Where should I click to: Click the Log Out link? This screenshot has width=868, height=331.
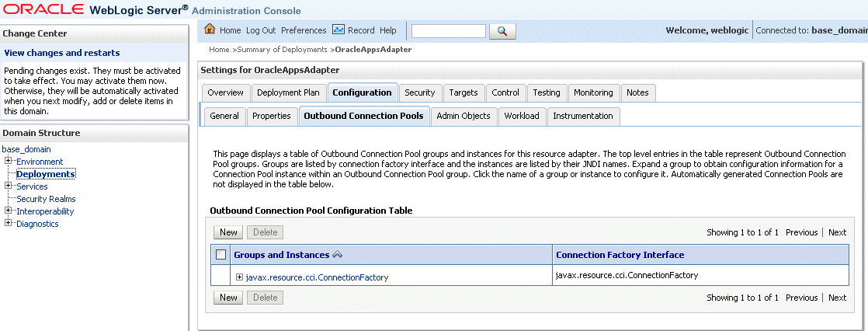coord(261,30)
